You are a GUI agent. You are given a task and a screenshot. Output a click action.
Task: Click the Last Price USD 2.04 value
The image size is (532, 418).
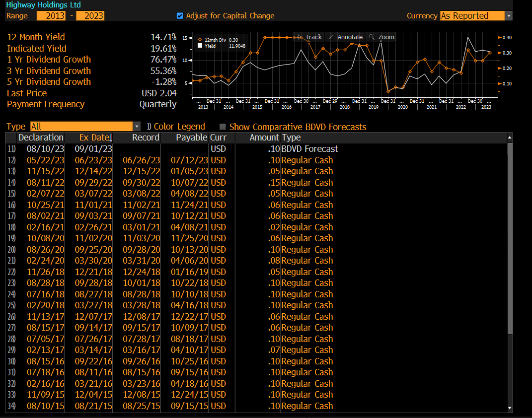point(159,93)
